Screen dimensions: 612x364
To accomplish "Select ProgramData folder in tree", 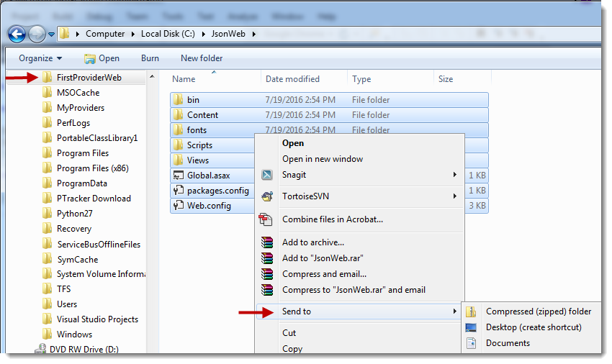I will (x=82, y=183).
